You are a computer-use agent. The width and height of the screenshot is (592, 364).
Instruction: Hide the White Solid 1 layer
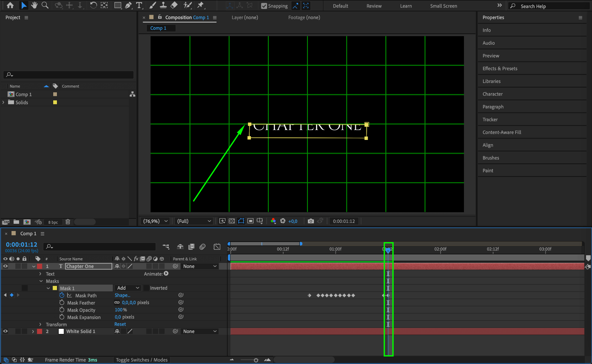pyautogui.click(x=5, y=331)
